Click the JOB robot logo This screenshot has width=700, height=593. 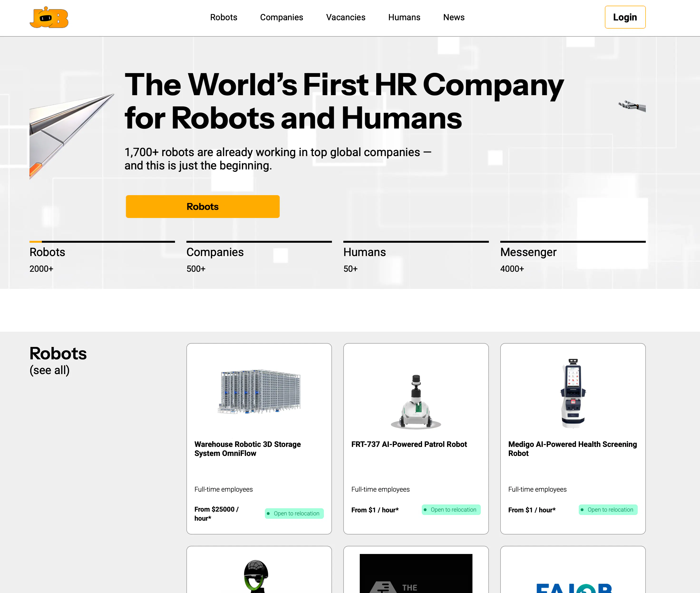tap(49, 17)
